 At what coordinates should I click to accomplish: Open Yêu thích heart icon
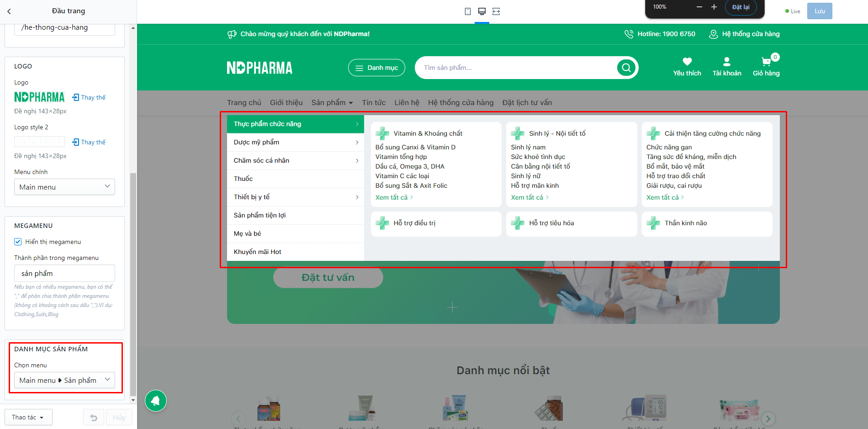tap(687, 62)
